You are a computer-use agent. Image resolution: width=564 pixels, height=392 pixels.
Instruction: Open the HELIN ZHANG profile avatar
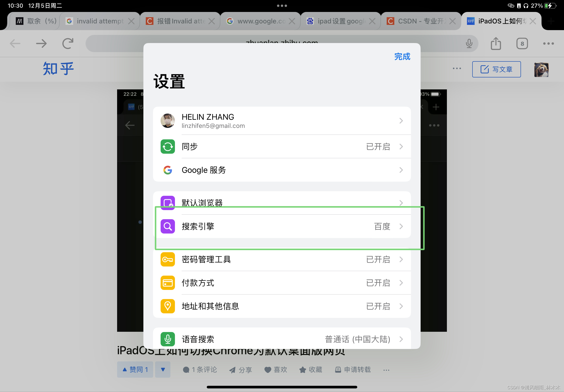click(168, 121)
